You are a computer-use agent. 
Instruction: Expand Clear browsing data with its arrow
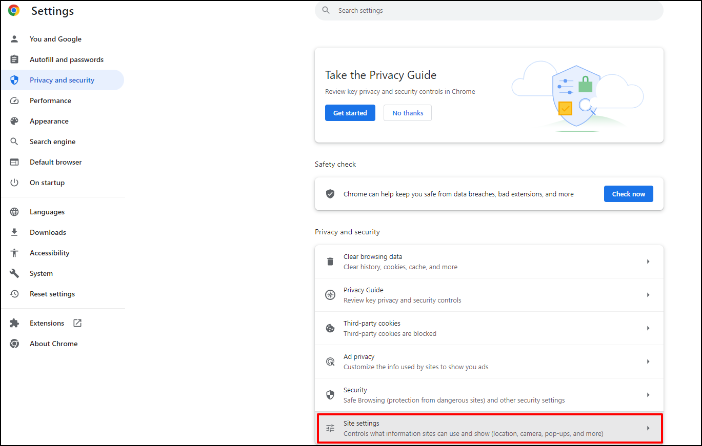tap(648, 262)
